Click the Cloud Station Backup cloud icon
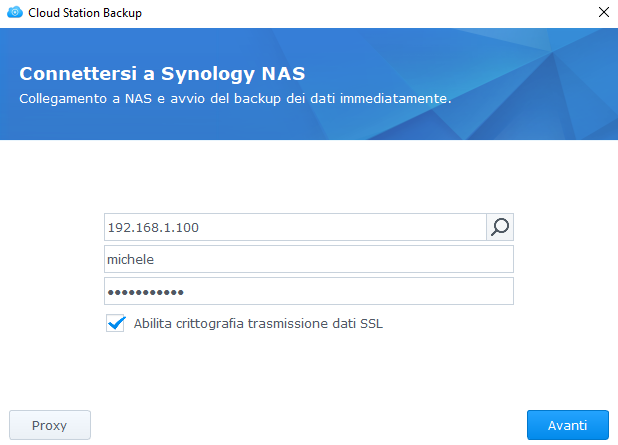 click(14, 13)
